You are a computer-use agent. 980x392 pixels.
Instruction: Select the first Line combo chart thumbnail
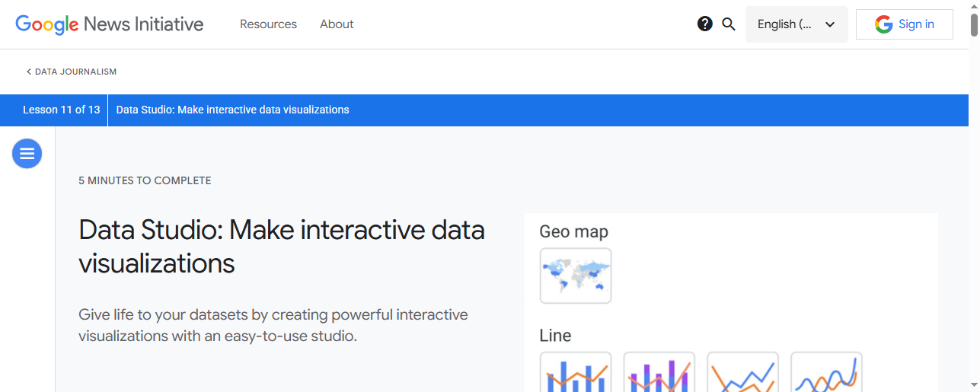pyautogui.click(x=576, y=371)
